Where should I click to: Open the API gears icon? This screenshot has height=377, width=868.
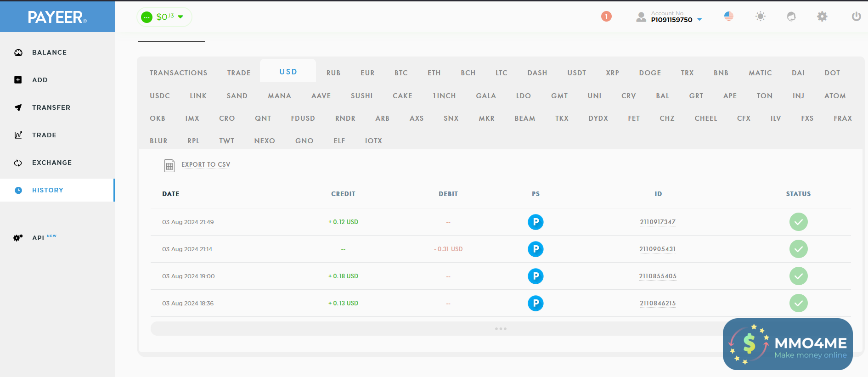pos(18,238)
